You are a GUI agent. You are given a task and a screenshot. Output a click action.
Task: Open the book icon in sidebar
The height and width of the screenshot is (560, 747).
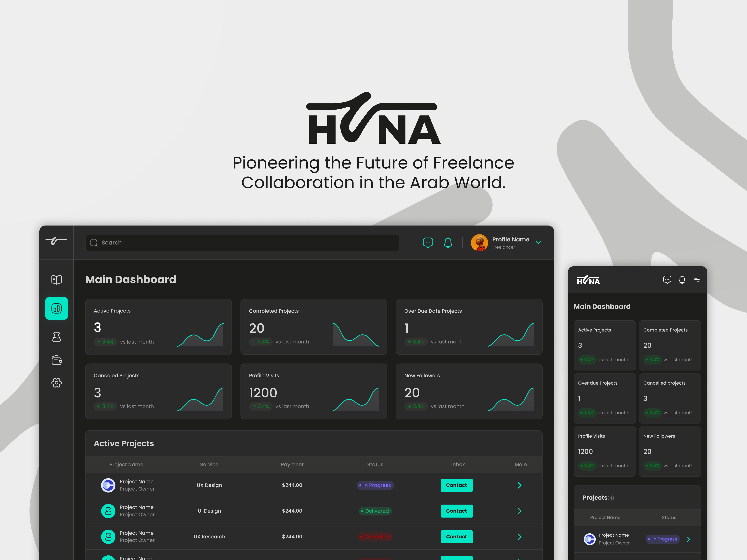[x=56, y=279]
